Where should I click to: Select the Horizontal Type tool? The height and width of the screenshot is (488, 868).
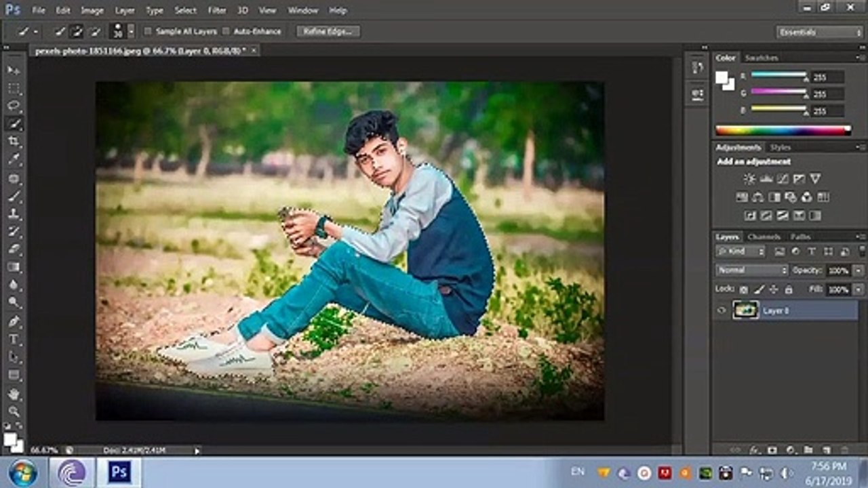[14, 339]
